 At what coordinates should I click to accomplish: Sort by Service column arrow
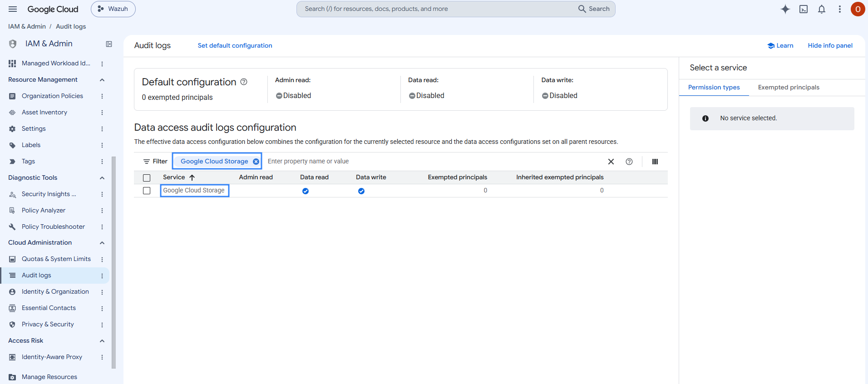click(x=192, y=177)
